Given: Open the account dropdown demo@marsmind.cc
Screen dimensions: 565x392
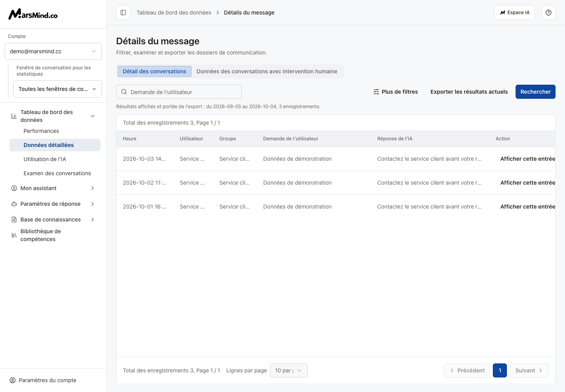Looking at the screenshot, I should (x=53, y=51).
